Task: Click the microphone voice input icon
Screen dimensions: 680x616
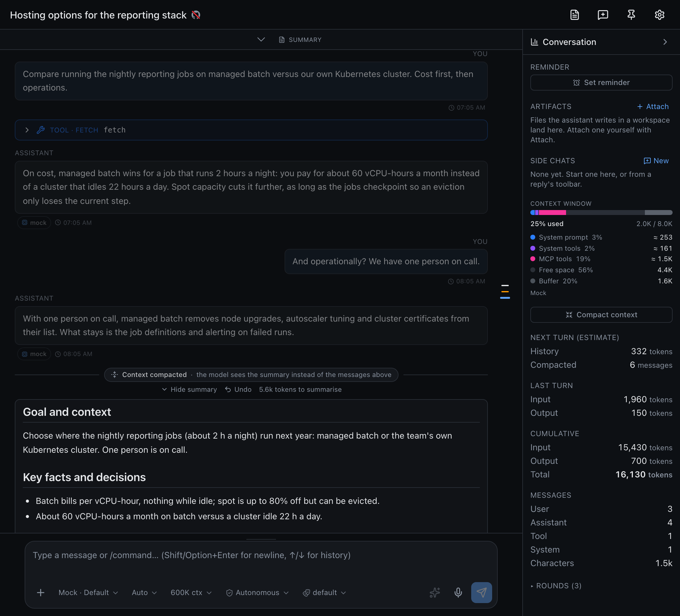Action: click(458, 592)
